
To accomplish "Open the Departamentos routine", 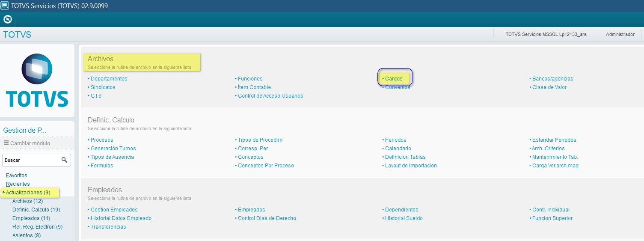I will point(109,79).
